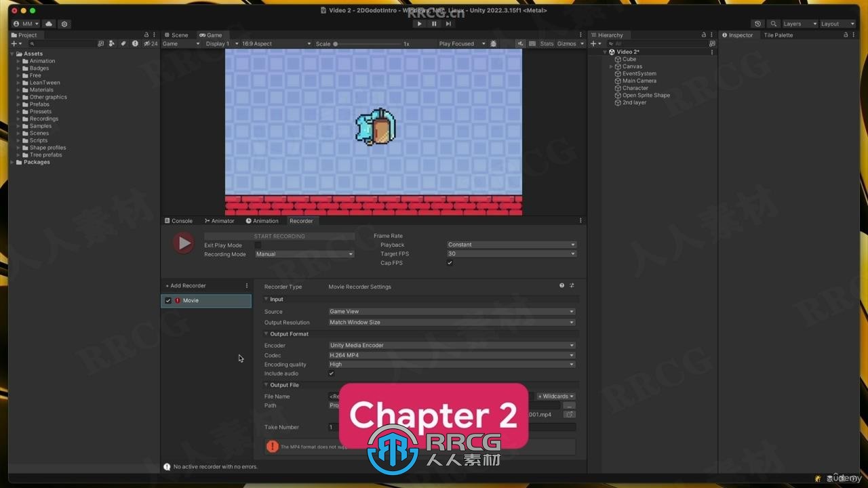The width and height of the screenshot is (868, 488).
Task: Adjust the Game view Scale slider
Action: click(x=367, y=44)
